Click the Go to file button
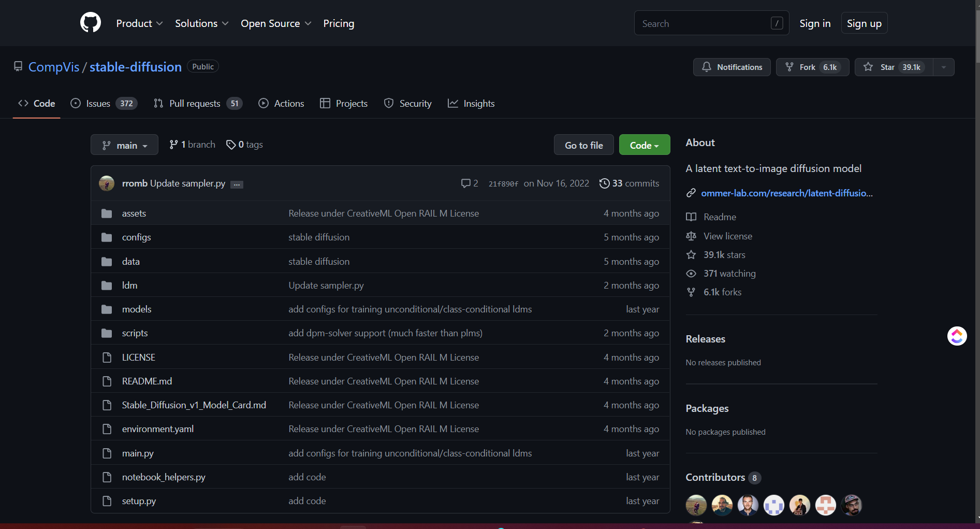The width and height of the screenshot is (980, 529). click(583, 145)
